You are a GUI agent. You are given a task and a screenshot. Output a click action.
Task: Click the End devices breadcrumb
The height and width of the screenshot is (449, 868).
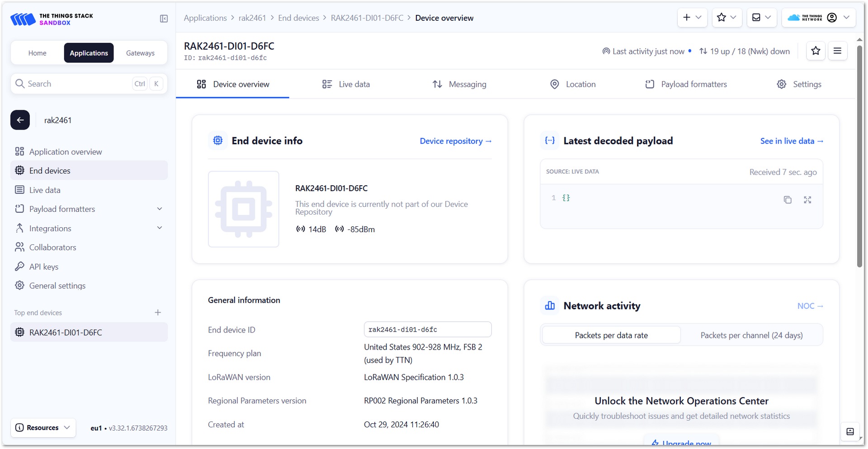click(x=298, y=18)
